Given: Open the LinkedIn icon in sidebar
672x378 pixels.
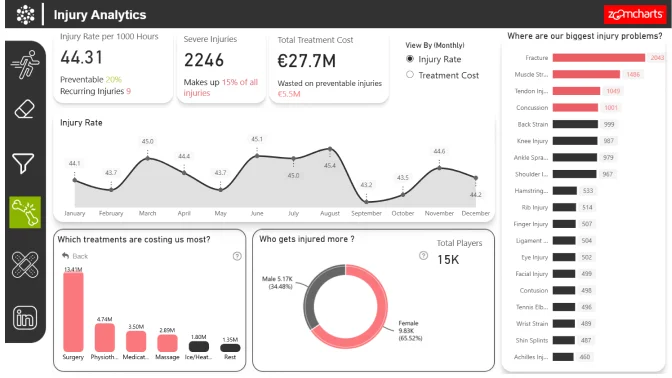Looking at the screenshot, I should click(x=25, y=318).
